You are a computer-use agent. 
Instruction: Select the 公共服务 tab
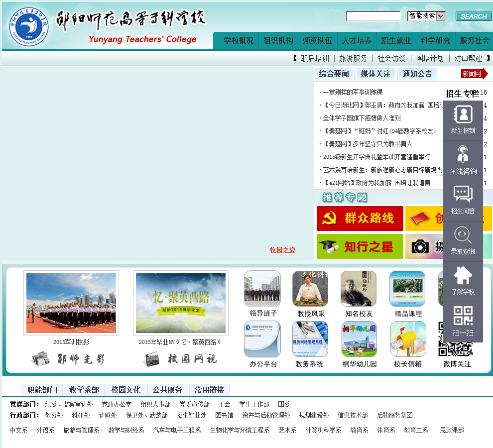click(x=168, y=390)
